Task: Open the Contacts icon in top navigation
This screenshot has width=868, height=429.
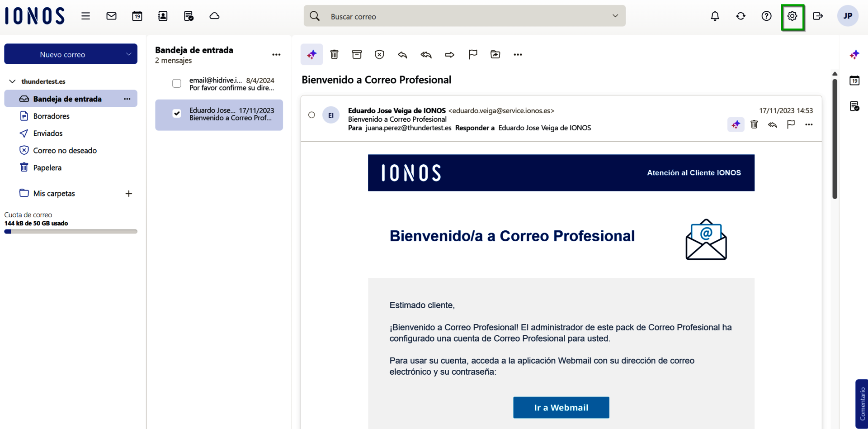Action: click(x=163, y=16)
